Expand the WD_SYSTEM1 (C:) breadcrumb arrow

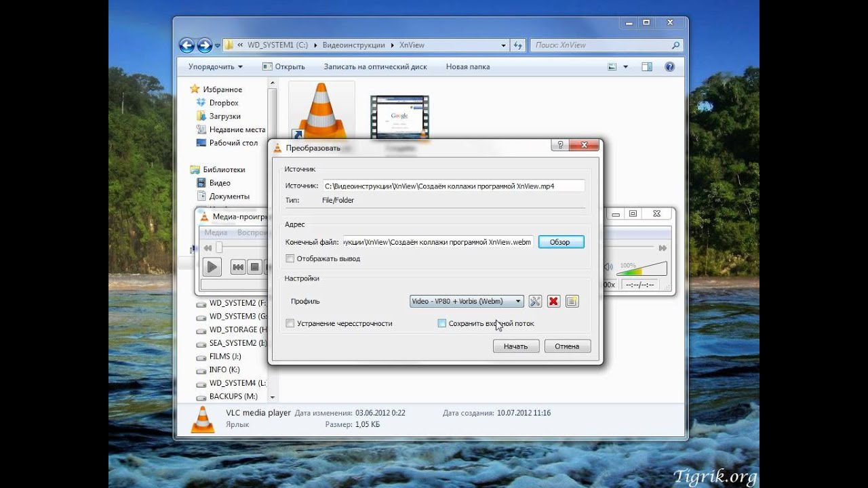click(x=314, y=45)
